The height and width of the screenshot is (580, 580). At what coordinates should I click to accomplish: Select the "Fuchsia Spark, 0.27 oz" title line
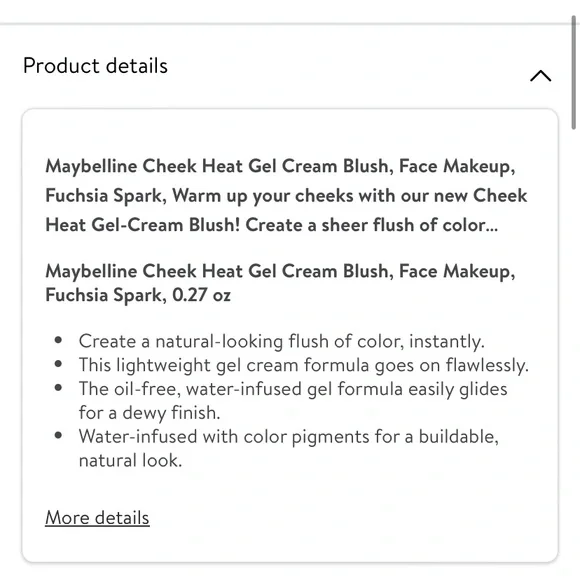[x=138, y=295]
